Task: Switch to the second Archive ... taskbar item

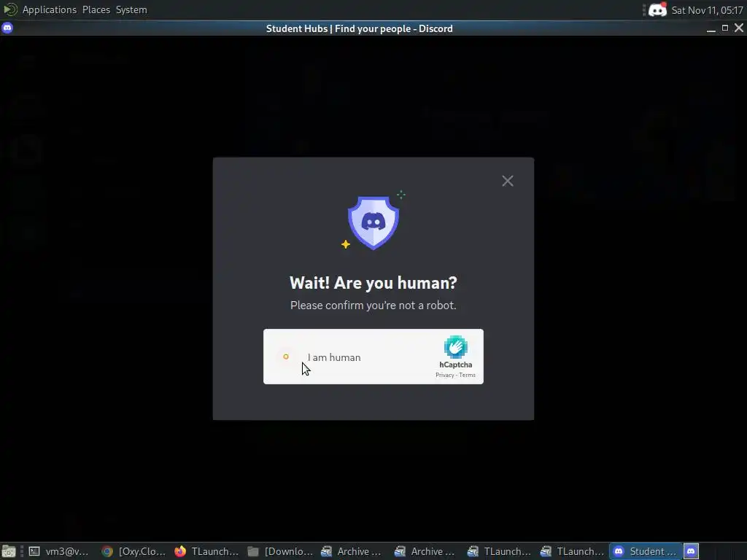Action: pos(426,551)
